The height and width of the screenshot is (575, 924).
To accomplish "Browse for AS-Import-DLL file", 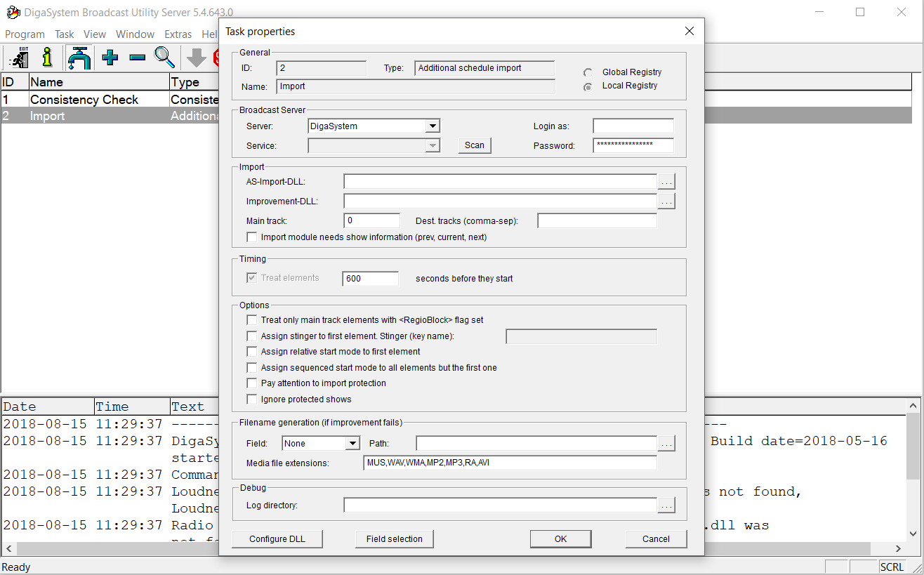I will tap(666, 182).
